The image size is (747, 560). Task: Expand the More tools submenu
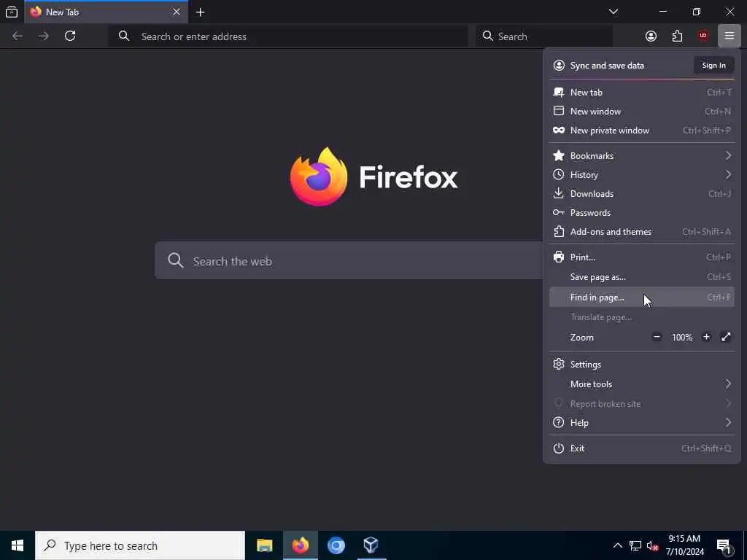pos(642,384)
